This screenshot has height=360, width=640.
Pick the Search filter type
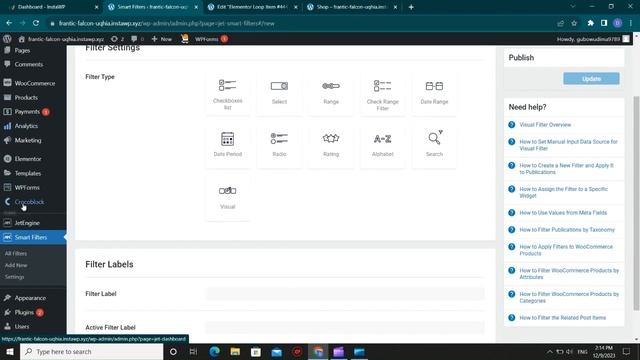point(434,147)
